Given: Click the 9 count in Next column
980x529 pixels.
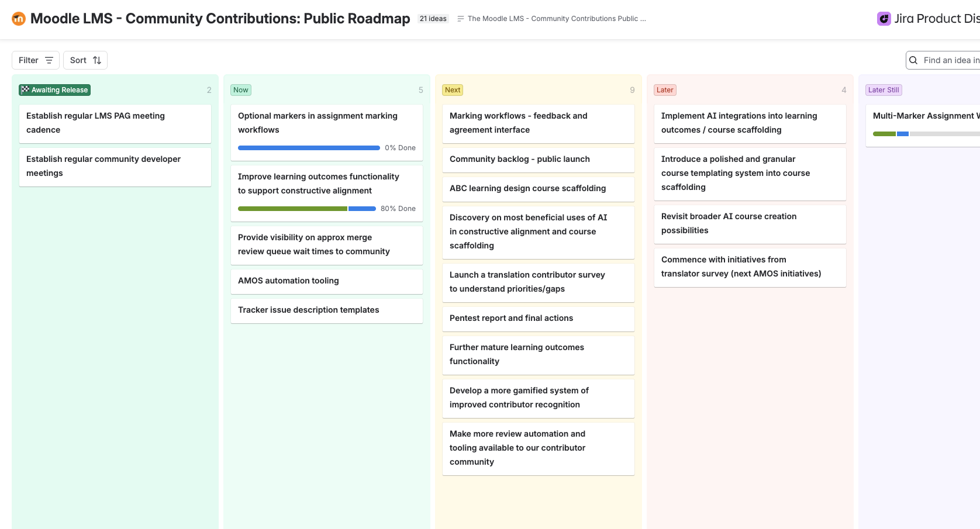Looking at the screenshot, I should click(x=632, y=90).
